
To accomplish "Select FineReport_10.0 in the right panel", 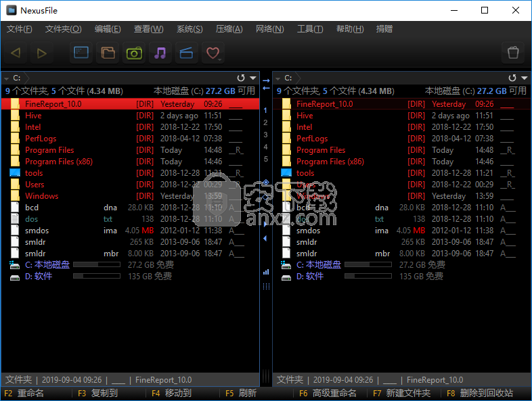I will [402, 104].
